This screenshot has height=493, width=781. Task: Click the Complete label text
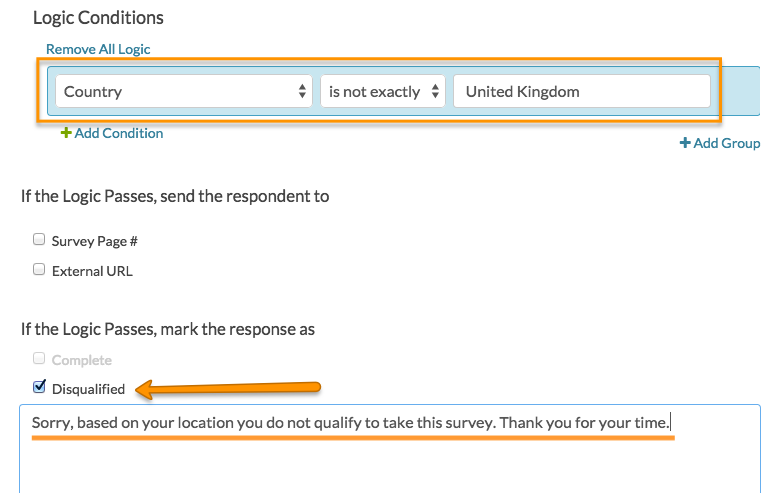pyautogui.click(x=82, y=360)
